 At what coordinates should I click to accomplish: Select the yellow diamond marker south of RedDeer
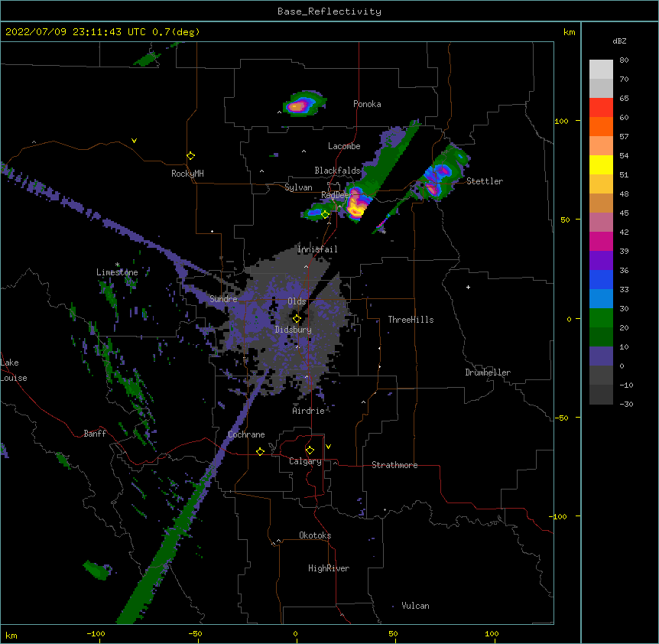click(x=325, y=214)
